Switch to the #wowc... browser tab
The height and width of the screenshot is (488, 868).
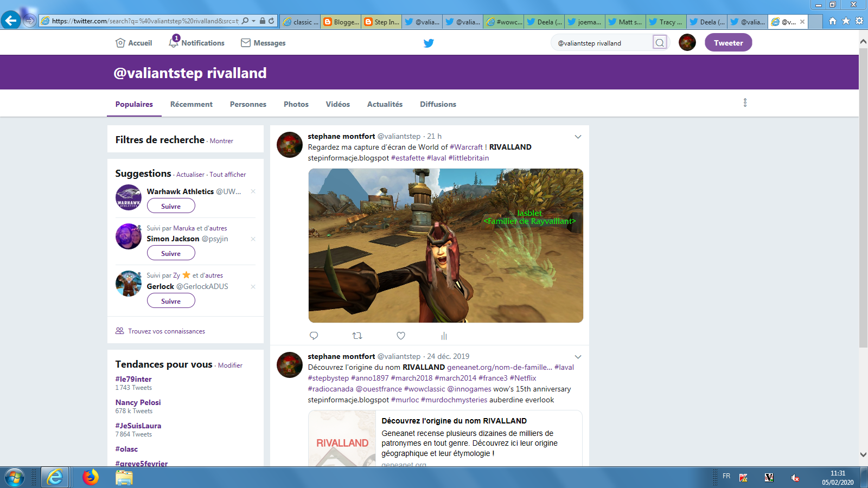coord(504,22)
